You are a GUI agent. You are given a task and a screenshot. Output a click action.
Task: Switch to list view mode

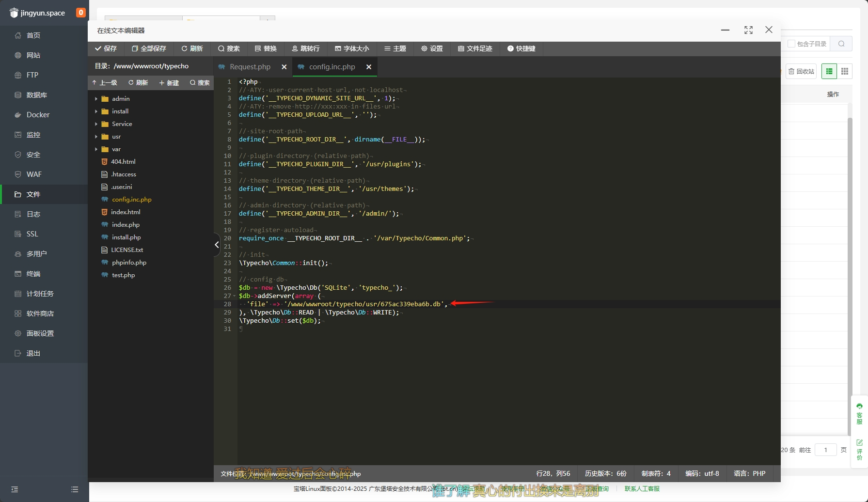coord(829,71)
